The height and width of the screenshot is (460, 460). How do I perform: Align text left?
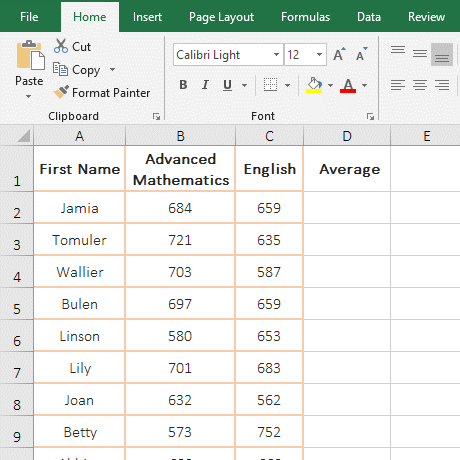tap(398, 85)
